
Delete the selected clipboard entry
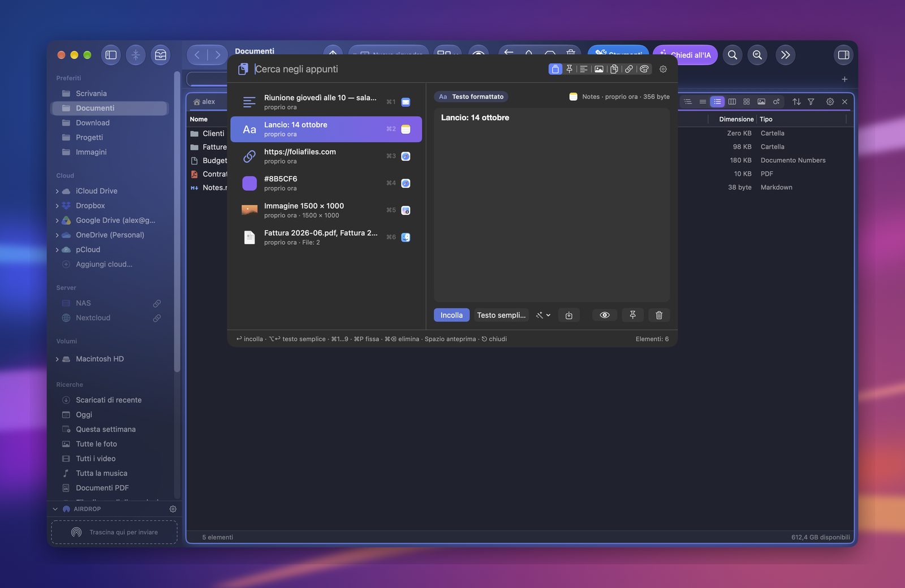click(x=659, y=315)
